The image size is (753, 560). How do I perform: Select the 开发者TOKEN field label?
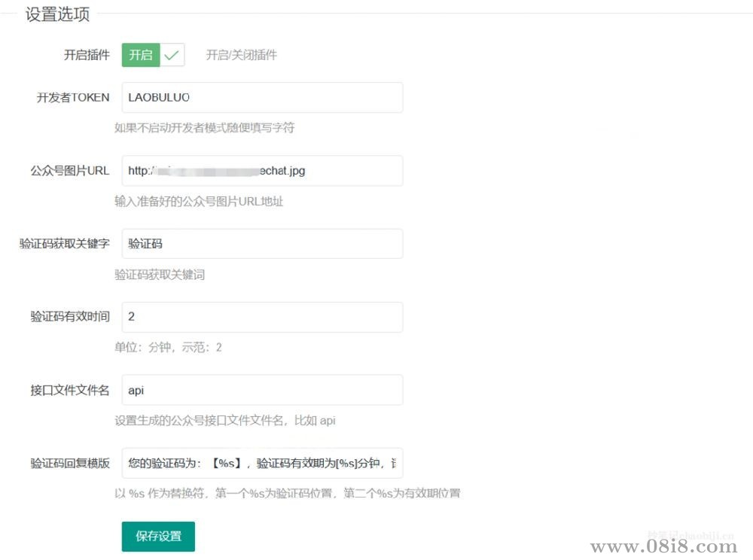click(x=73, y=97)
